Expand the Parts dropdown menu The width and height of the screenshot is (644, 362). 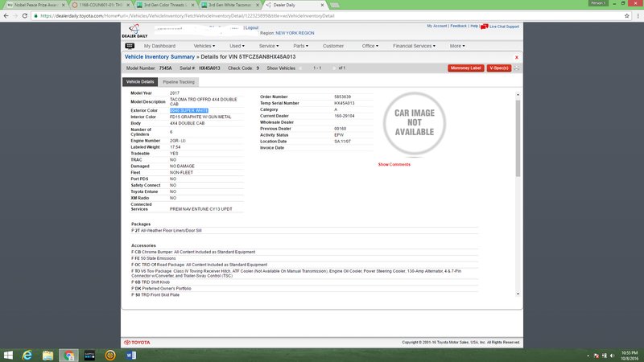pyautogui.click(x=300, y=46)
